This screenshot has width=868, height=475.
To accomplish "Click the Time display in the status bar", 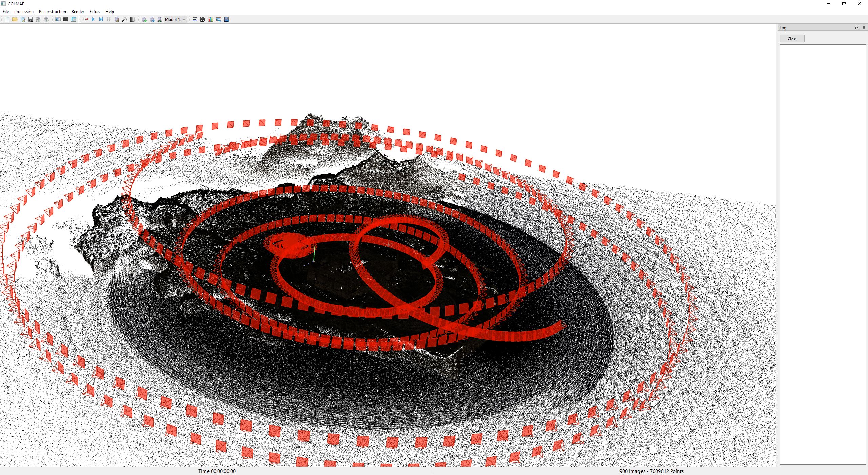I will [217, 471].
